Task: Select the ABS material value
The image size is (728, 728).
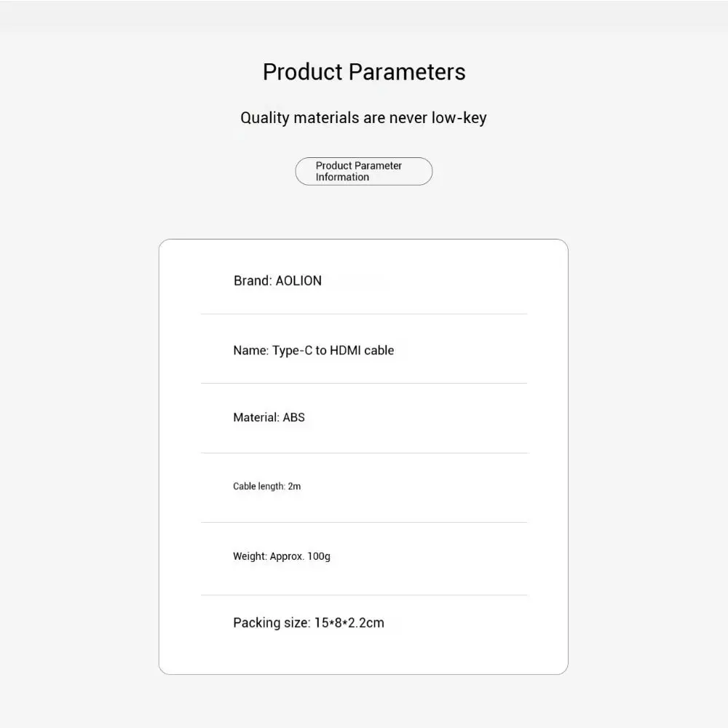Action: pyautogui.click(x=294, y=418)
